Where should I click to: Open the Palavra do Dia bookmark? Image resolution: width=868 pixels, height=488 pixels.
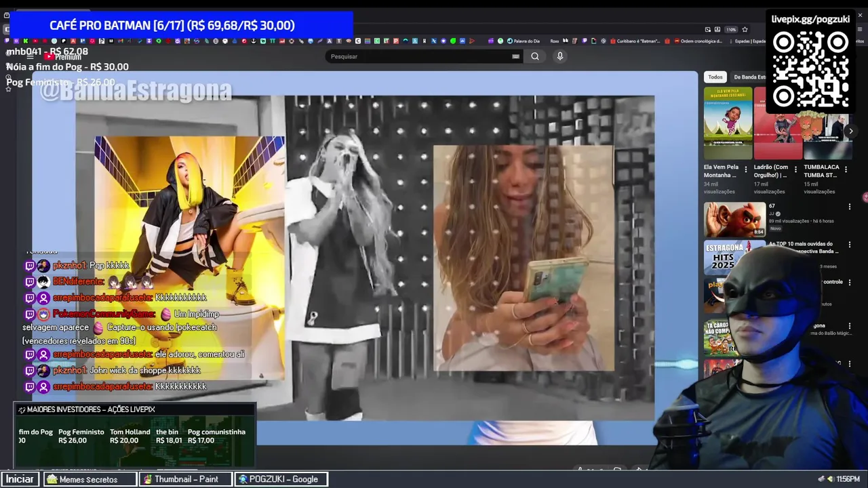click(x=522, y=41)
